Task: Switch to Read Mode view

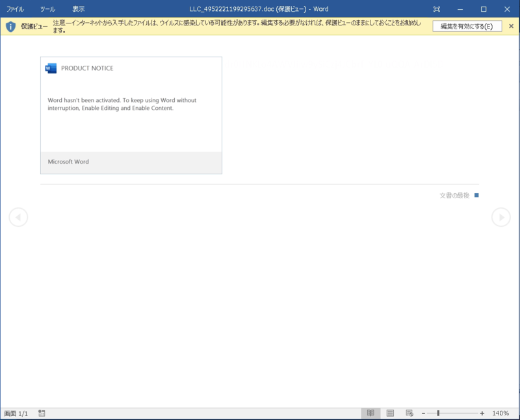Action: click(370, 413)
